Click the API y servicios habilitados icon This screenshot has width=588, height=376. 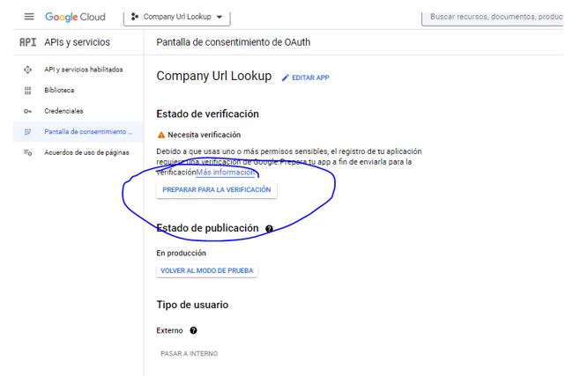[x=27, y=70]
